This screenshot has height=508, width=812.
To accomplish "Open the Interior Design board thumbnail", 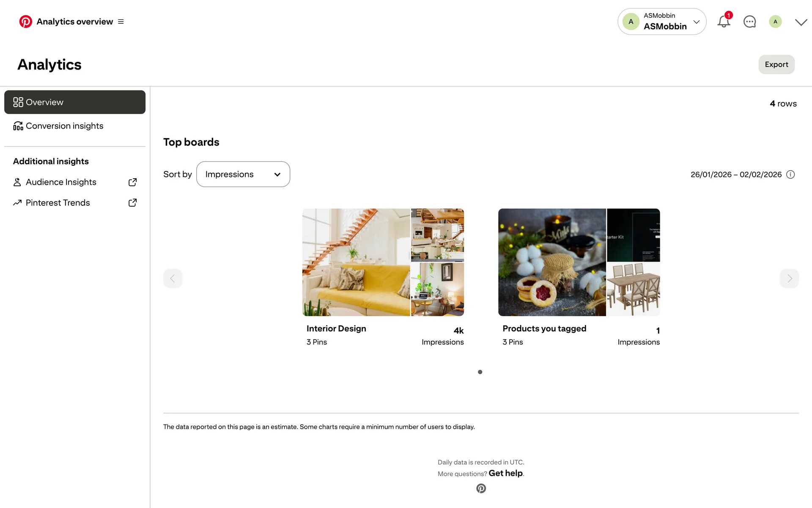I will tap(383, 262).
